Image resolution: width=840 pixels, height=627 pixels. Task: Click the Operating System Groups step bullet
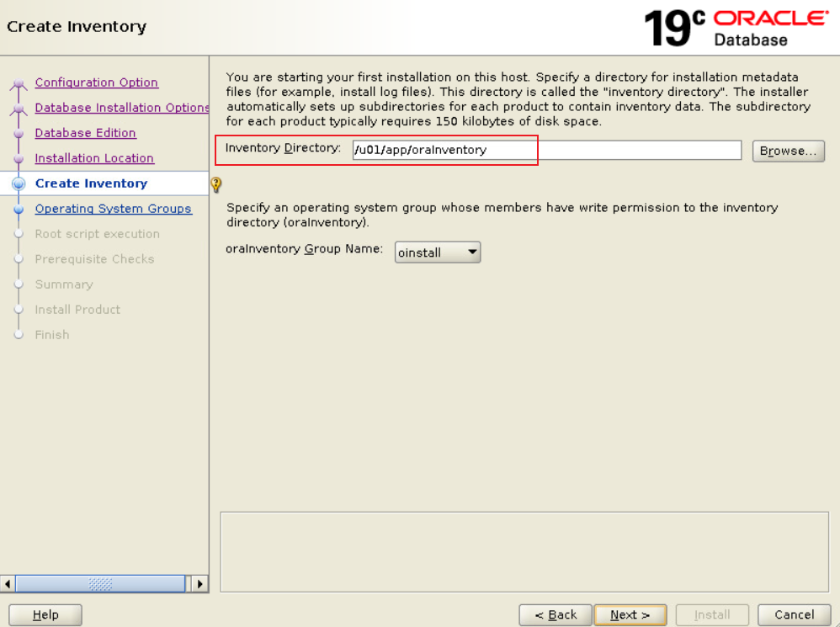[x=19, y=209]
